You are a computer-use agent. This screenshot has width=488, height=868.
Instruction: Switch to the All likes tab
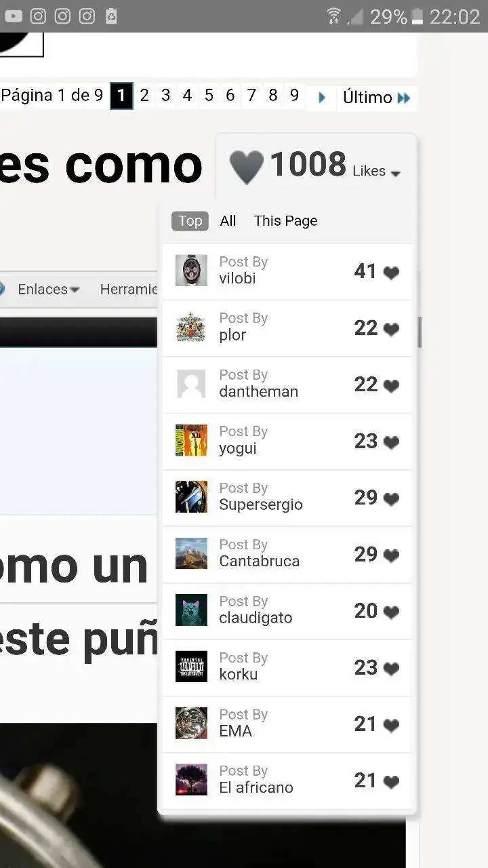[228, 221]
